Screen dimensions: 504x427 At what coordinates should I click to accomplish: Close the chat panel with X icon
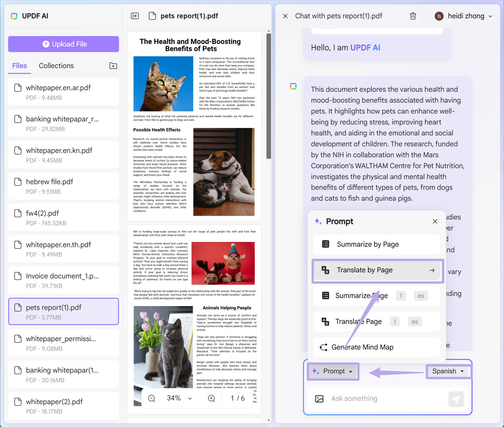tap(285, 16)
